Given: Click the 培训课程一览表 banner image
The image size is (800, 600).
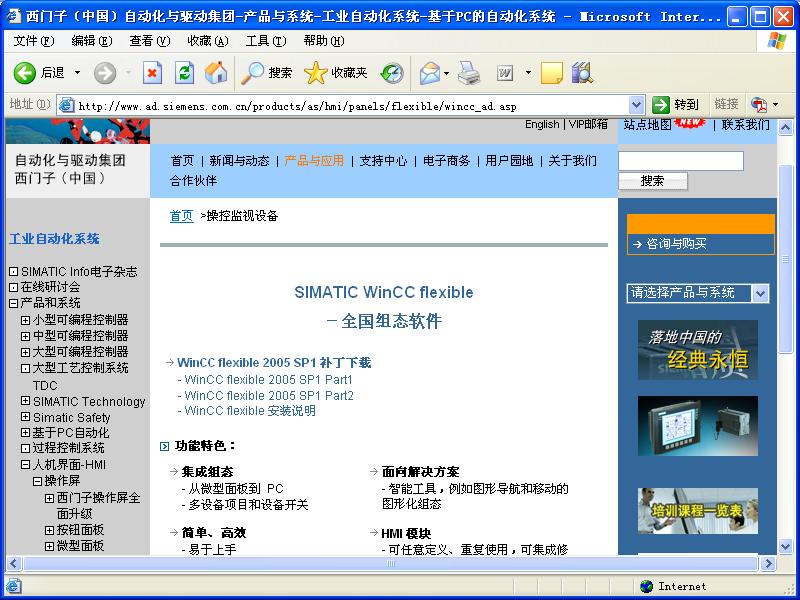Looking at the screenshot, I should pos(697,510).
